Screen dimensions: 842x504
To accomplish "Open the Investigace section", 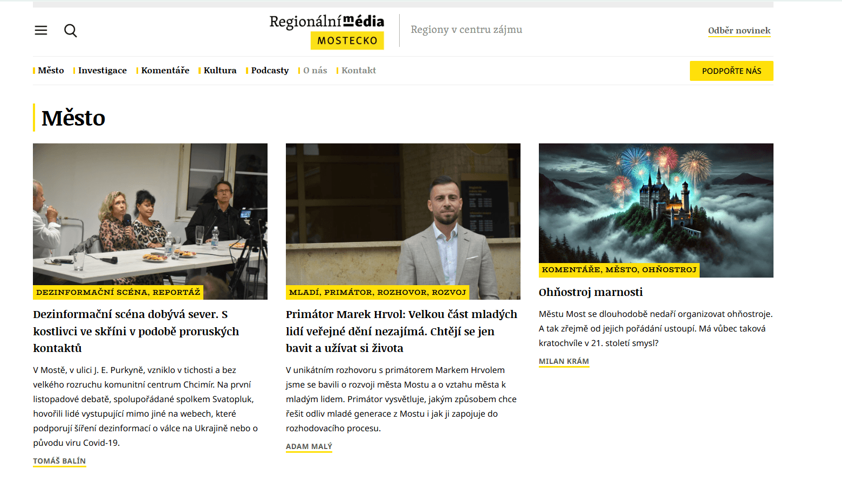I will pos(102,71).
